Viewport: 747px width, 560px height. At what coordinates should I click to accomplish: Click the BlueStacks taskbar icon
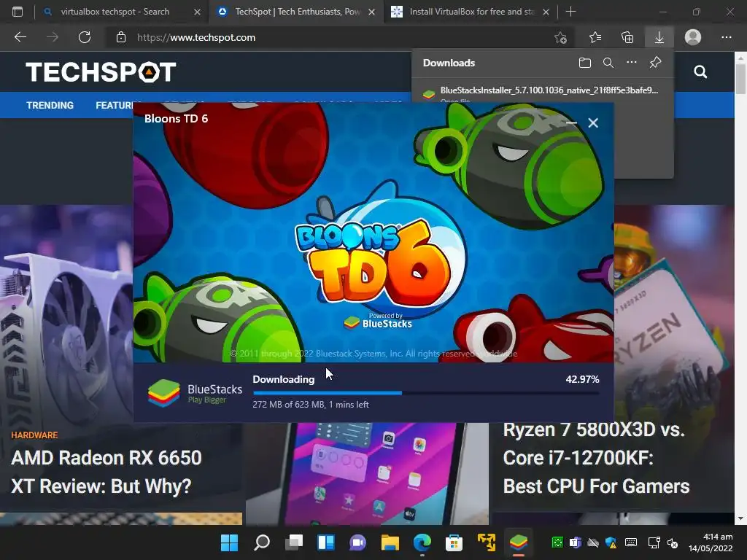[519, 542]
